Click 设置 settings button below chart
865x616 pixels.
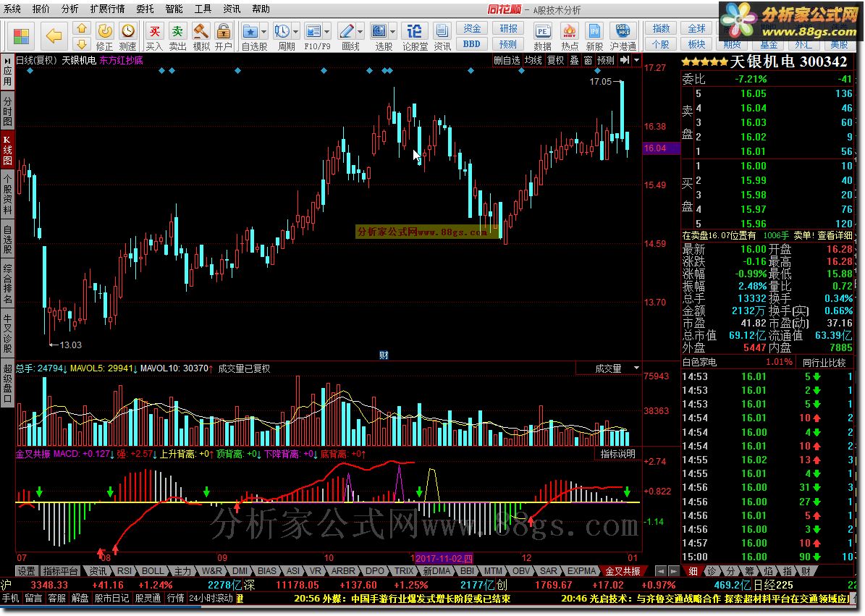(x=26, y=571)
